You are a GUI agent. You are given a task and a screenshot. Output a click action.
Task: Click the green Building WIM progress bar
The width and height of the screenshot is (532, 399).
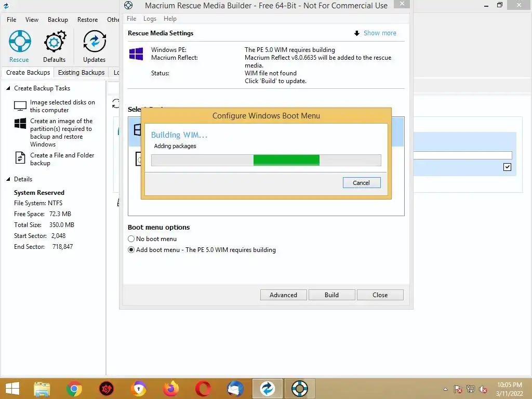(267, 160)
